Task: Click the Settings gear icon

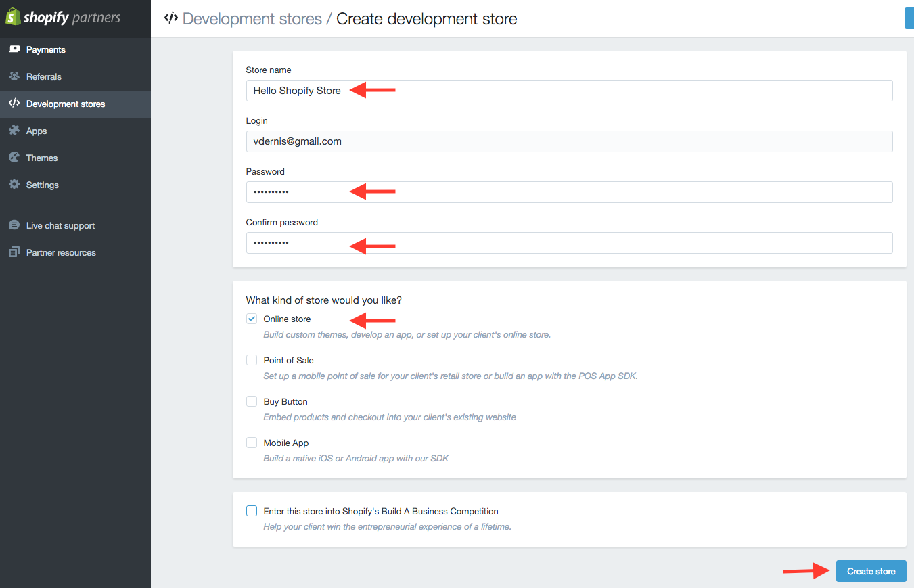Action: coord(14,185)
